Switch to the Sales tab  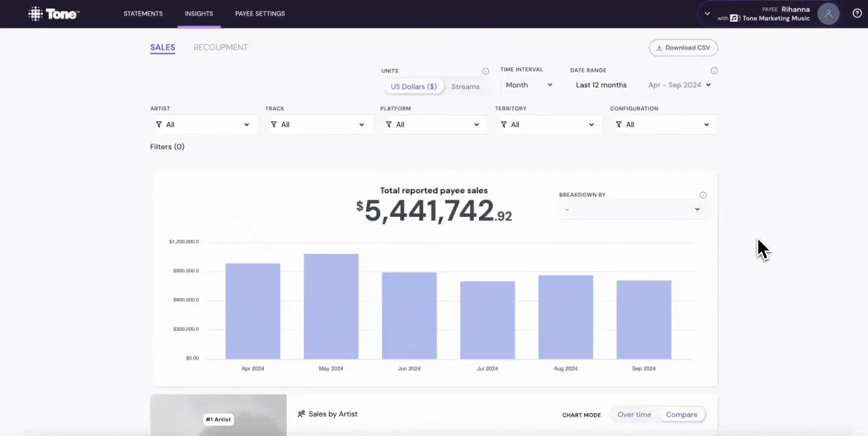pos(162,47)
